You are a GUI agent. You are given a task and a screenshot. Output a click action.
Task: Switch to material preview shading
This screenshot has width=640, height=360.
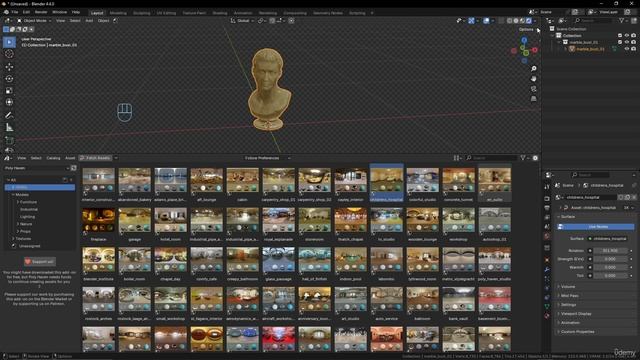pos(522,20)
